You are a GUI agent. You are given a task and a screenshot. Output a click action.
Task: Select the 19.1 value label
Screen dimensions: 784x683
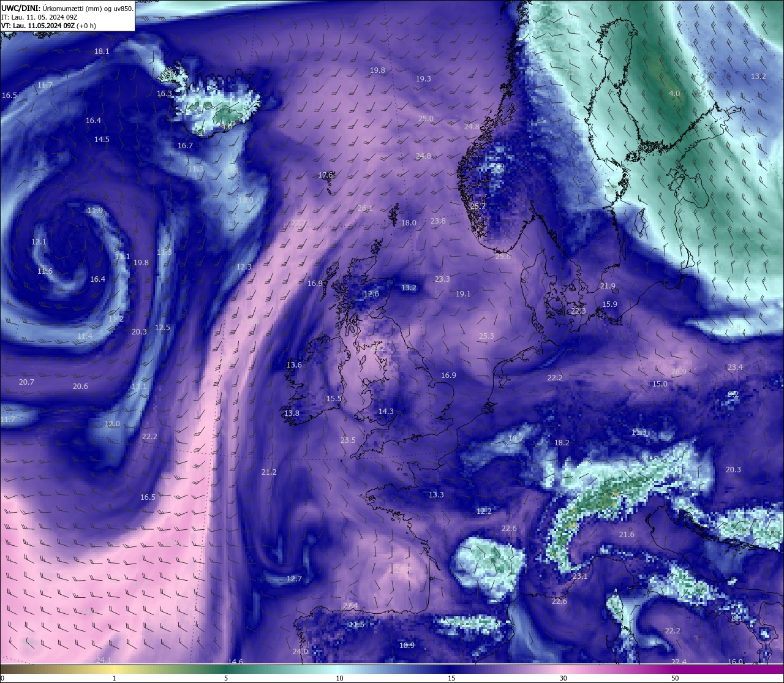click(463, 294)
